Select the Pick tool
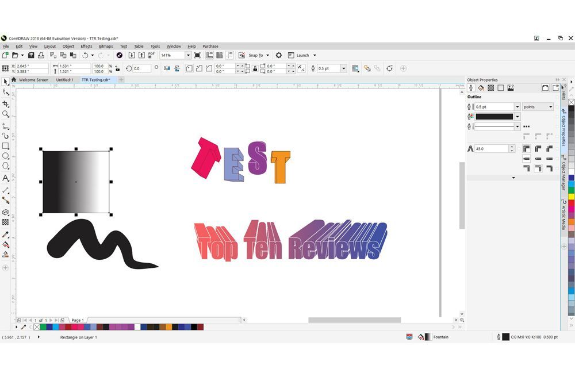 click(6, 82)
